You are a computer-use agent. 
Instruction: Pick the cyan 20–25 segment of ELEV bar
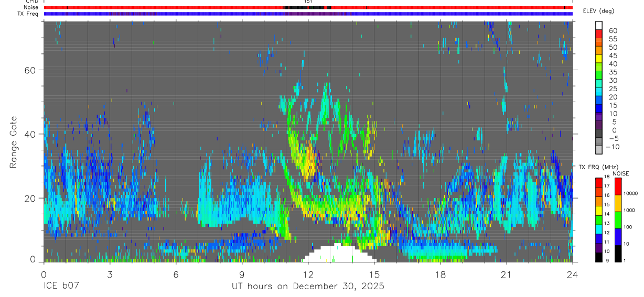coord(599,92)
